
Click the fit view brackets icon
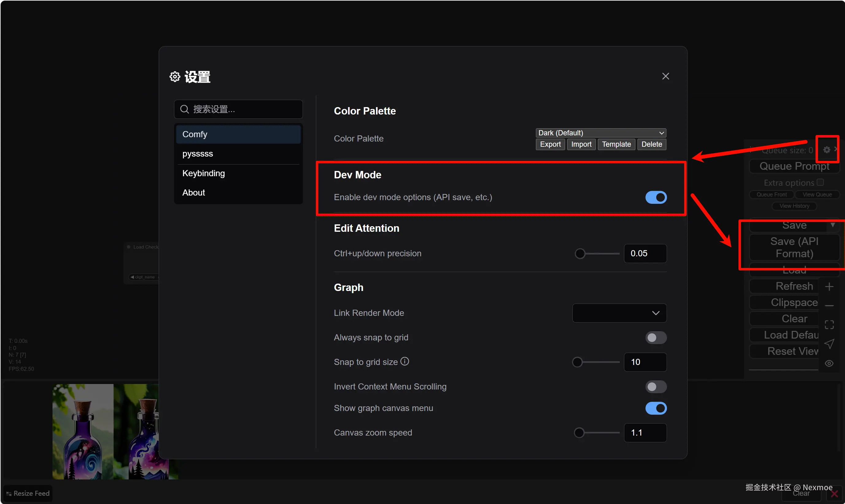(829, 325)
